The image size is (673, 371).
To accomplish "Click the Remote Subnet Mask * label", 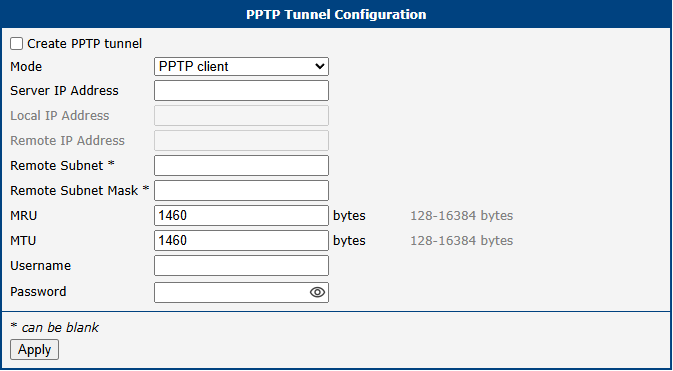I will [80, 190].
